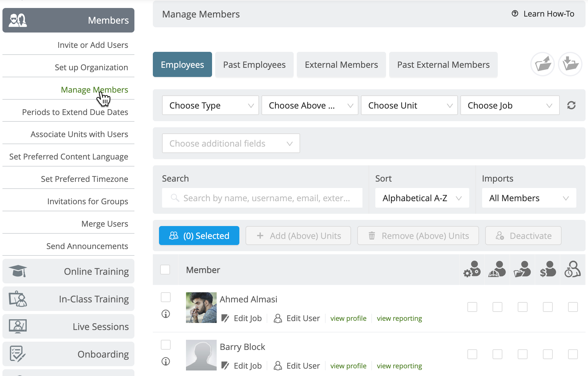This screenshot has height=376, width=588.
Task: Click the export folder icon
Action: (x=542, y=64)
